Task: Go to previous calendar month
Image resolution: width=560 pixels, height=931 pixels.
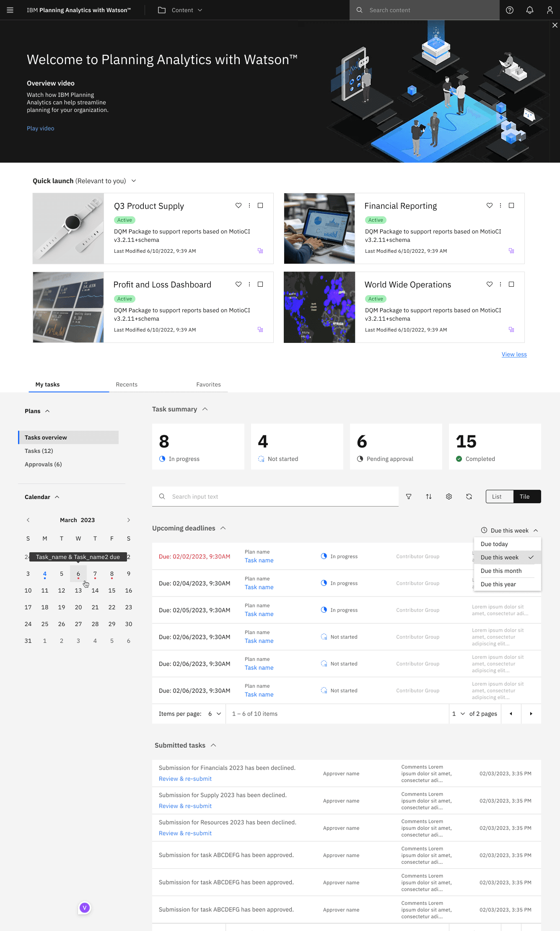Action: (x=28, y=520)
